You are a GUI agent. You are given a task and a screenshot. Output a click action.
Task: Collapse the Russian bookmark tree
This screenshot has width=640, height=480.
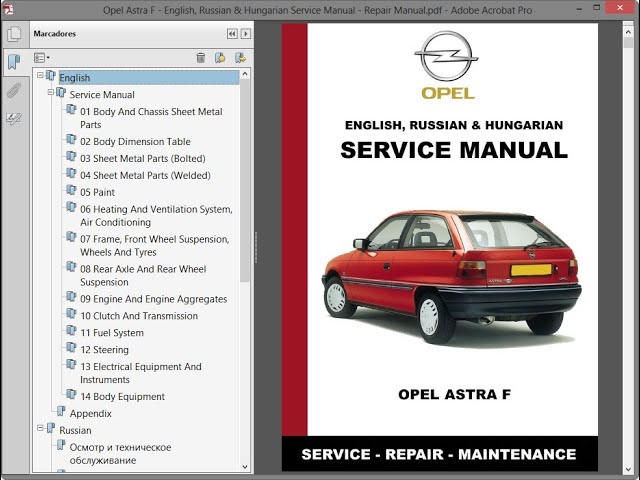(40, 428)
